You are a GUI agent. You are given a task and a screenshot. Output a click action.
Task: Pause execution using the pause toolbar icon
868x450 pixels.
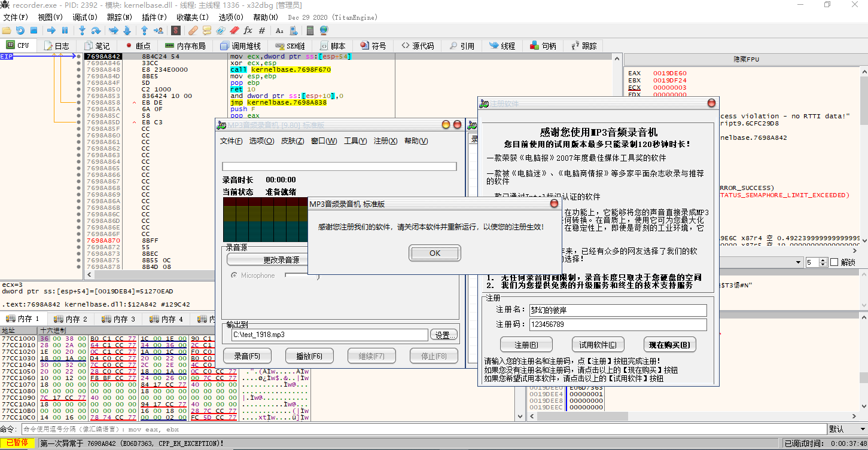(65, 30)
